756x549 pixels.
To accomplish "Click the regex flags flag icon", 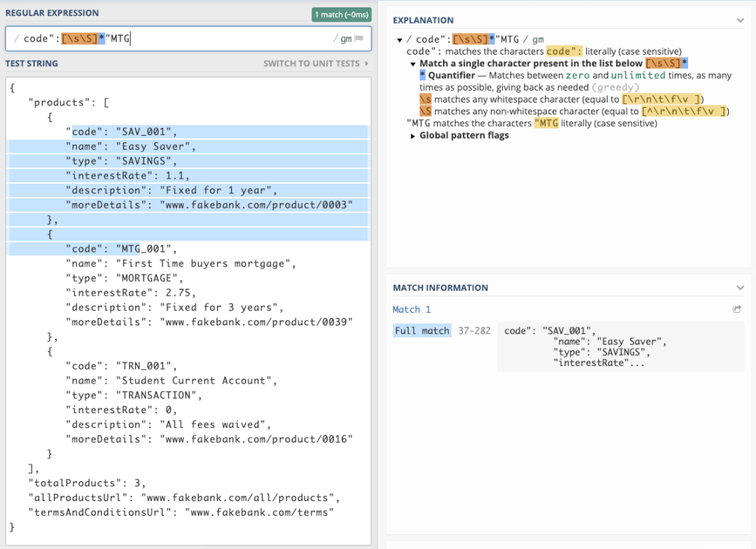I will 359,39.
